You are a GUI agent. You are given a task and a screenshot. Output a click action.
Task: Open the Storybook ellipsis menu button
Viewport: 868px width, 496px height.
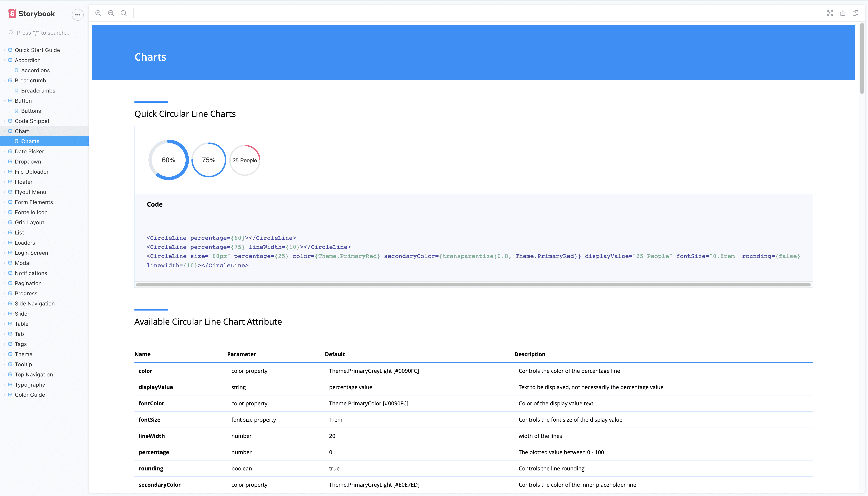(78, 15)
